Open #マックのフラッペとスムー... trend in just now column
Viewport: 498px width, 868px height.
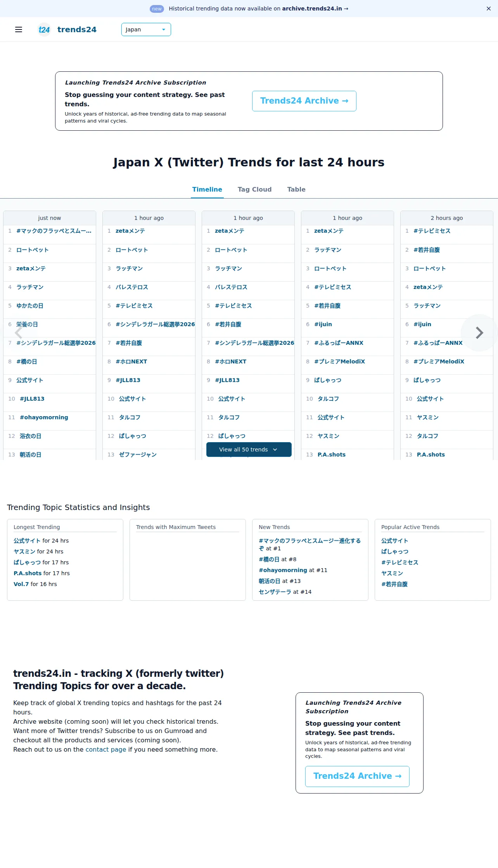[x=54, y=231]
